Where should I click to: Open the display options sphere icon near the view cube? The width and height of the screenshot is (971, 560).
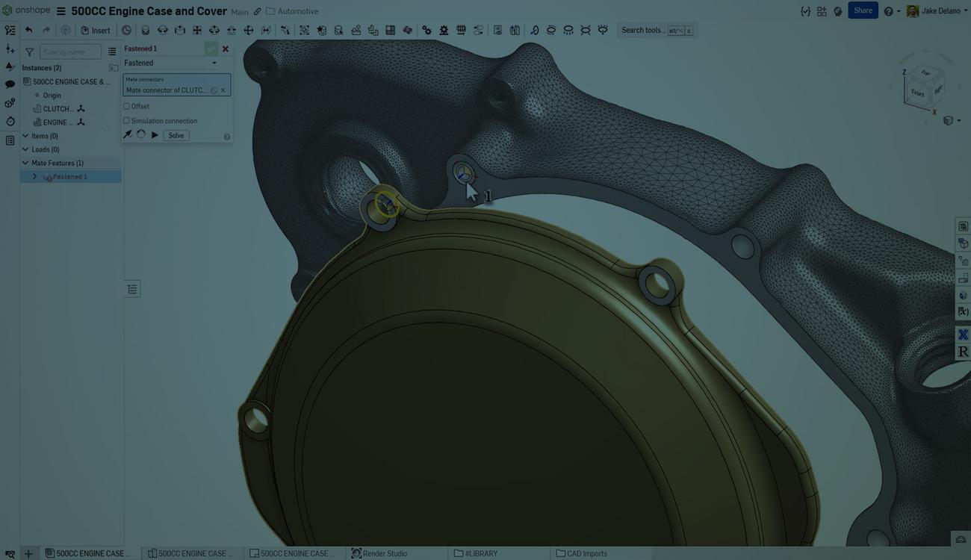pyautogui.click(x=949, y=119)
